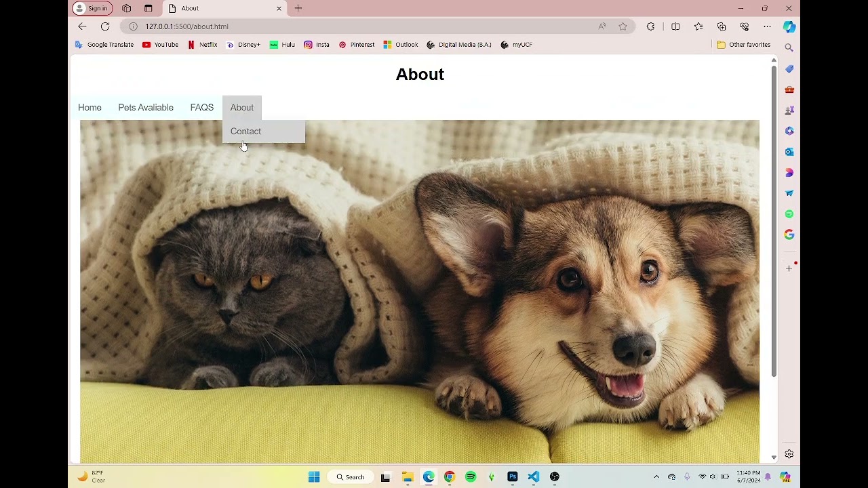Open a new browser tab
Image resolution: width=868 pixels, height=488 pixels.
[298, 9]
